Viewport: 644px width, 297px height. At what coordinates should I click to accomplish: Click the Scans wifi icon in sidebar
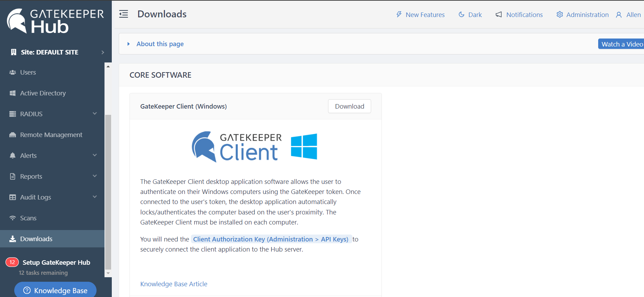(13, 218)
